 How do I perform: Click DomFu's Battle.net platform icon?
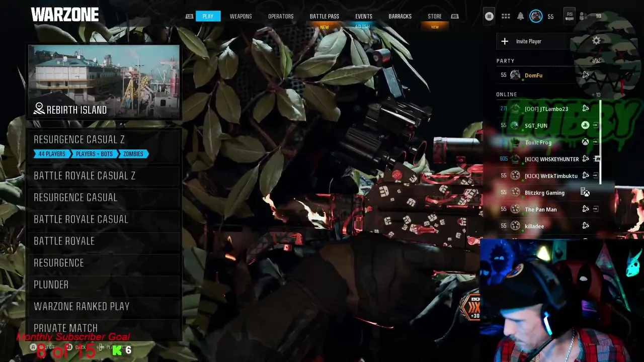(586, 75)
